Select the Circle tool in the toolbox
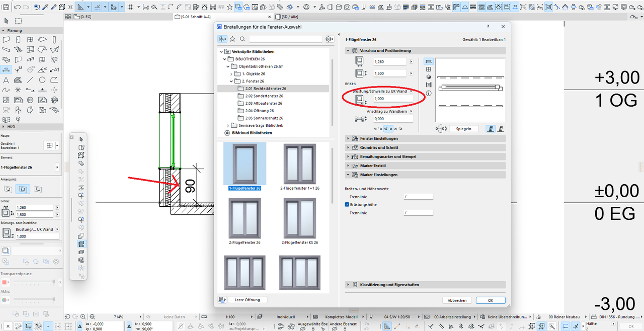Image resolution: width=644 pixels, height=331 pixels. 42,80
